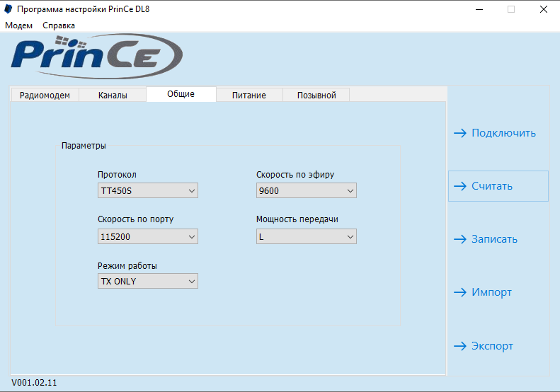Screen dimensions: 560x392
Task: Open the Модем menu
Action: click(18, 25)
